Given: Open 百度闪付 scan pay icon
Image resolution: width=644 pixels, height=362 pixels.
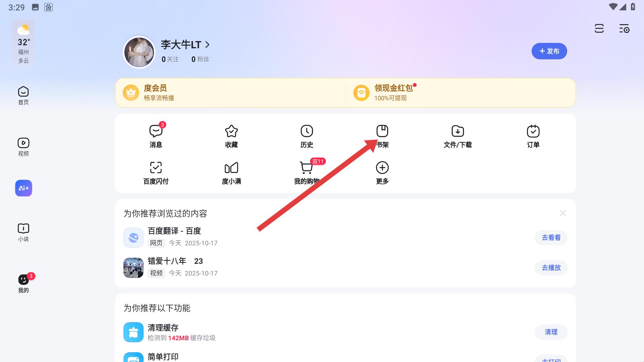Looking at the screenshot, I should tap(156, 168).
